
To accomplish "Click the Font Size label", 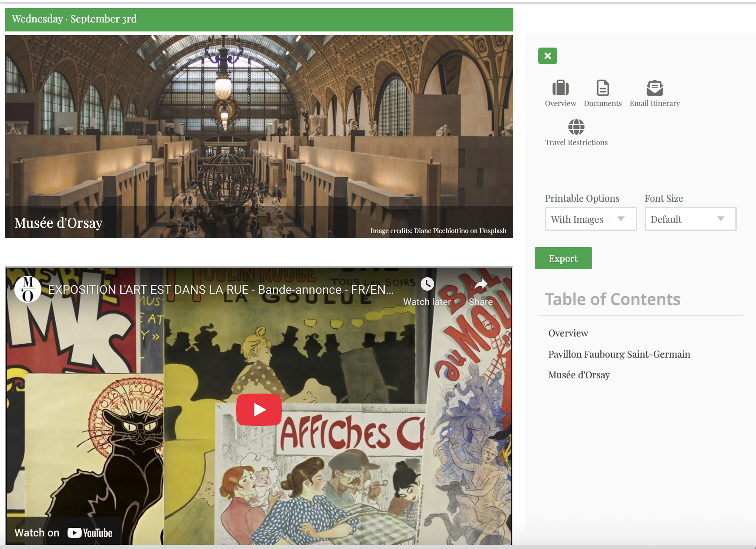I will click(664, 198).
